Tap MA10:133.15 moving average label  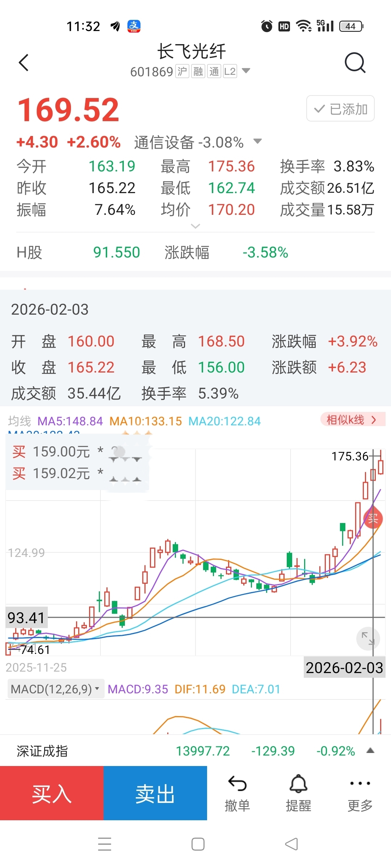[146, 421]
